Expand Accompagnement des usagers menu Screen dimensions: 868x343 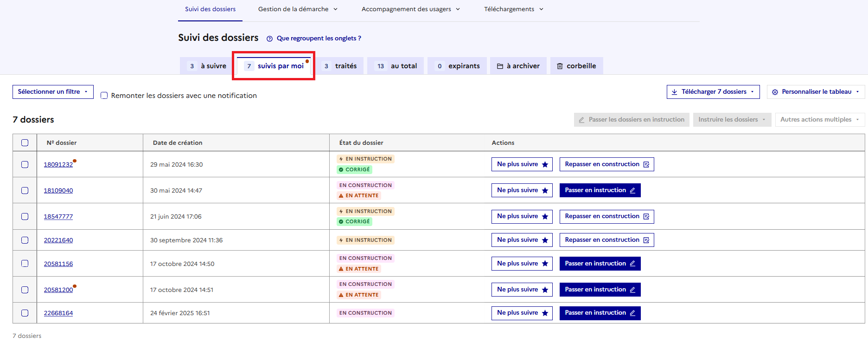[x=410, y=9]
